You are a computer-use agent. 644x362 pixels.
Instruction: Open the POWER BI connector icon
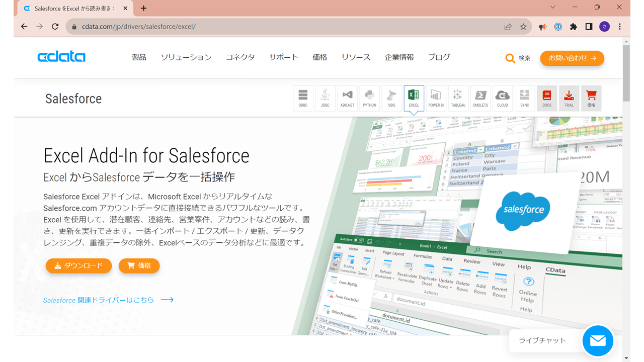tap(436, 98)
